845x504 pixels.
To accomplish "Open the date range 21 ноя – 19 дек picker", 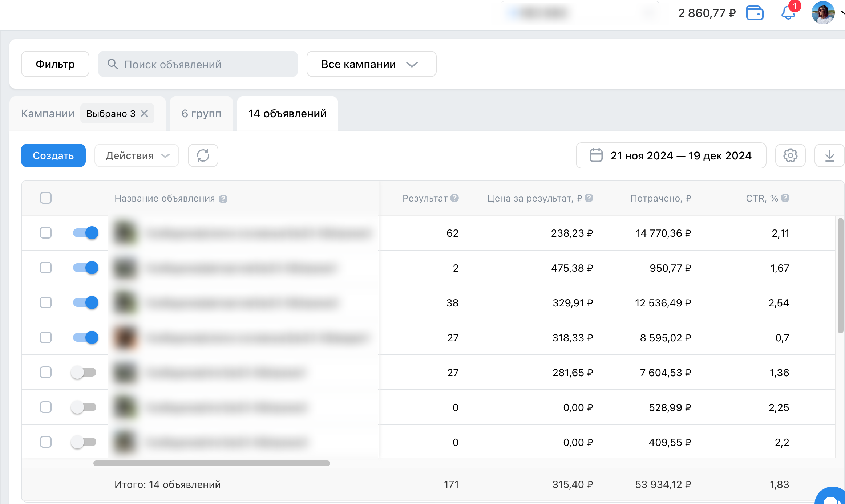I will point(671,155).
